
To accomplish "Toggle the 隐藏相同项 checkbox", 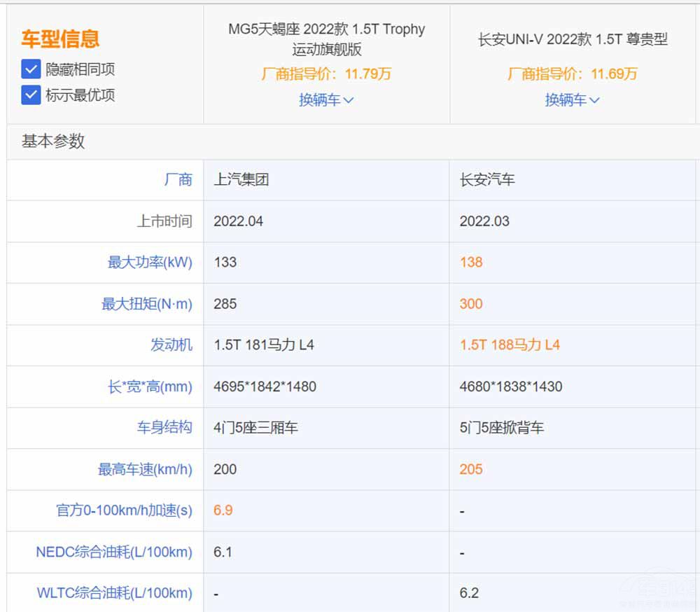I will point(31,69).
